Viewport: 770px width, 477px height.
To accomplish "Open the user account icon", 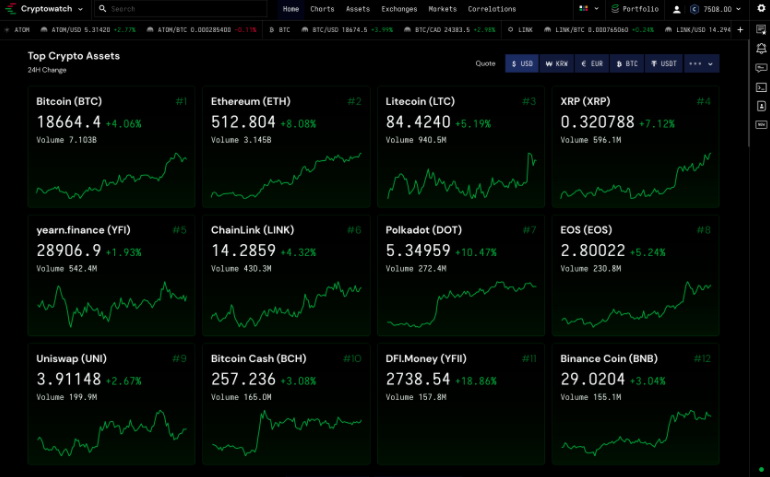I will [x=676, y=9].
